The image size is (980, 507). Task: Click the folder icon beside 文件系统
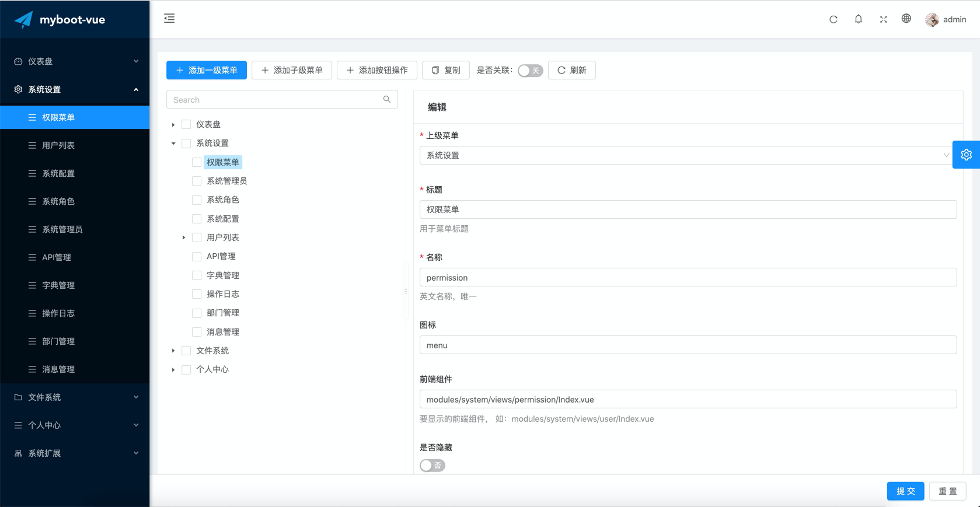(18, 397)
